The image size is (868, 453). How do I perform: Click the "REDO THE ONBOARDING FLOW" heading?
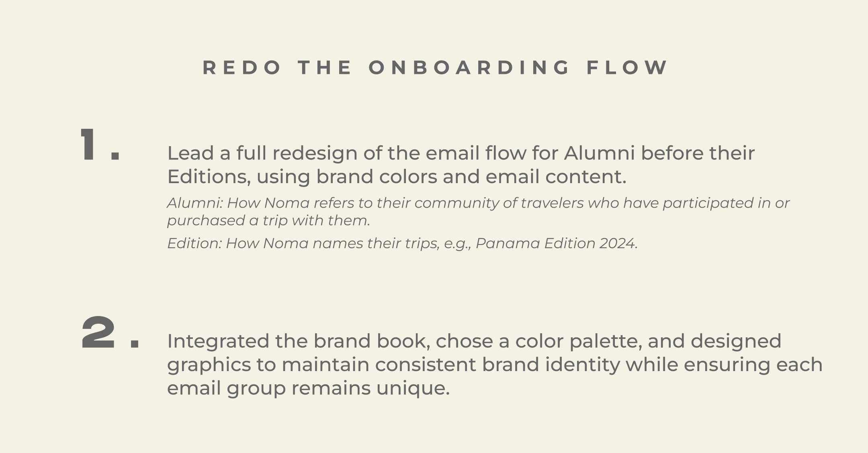[x=435, y=67]
